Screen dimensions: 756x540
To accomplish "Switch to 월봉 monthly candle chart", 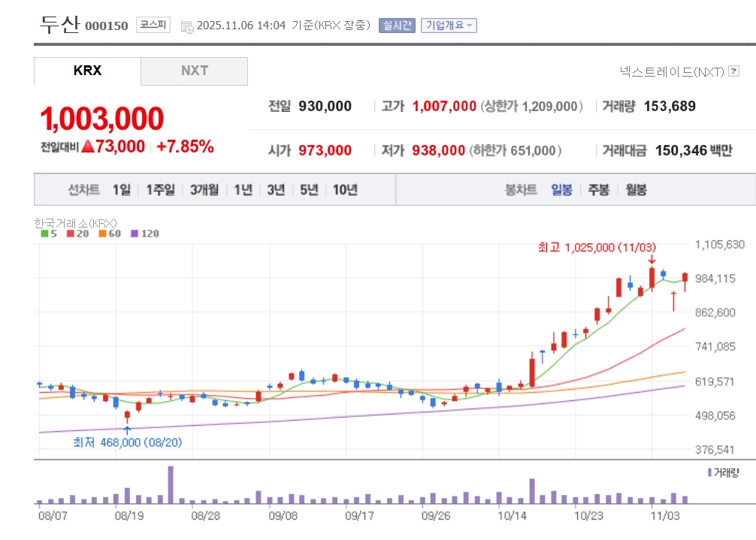I will [x=636, y=190].
